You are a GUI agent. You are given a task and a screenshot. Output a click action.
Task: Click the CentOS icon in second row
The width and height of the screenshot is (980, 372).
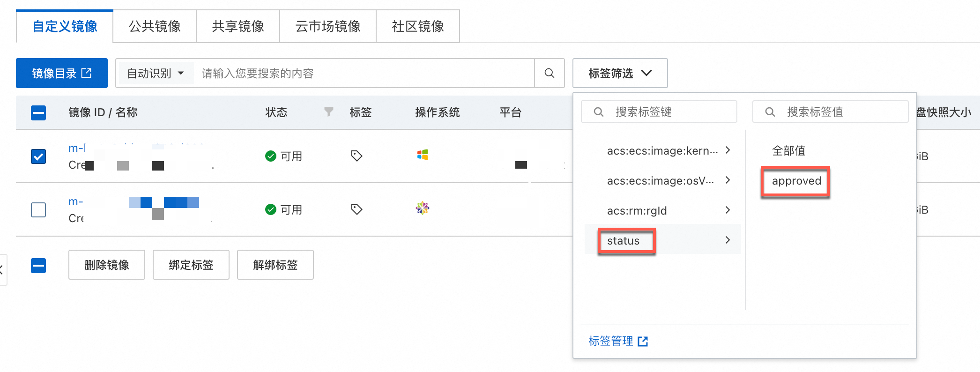point(423,208)
